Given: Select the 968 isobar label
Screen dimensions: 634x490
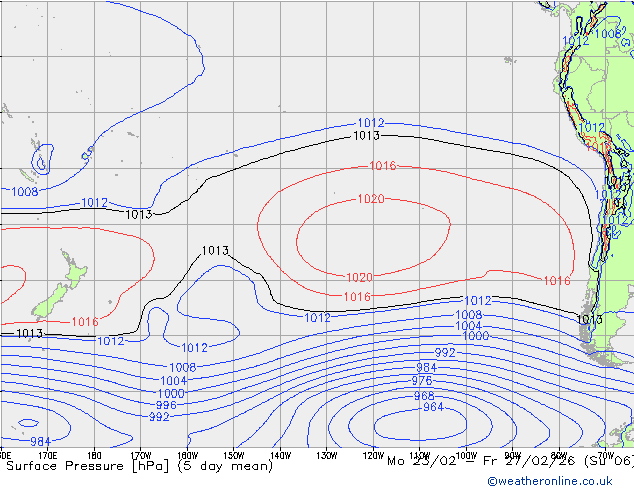Looking at the screenshot, I should [424, 396].
